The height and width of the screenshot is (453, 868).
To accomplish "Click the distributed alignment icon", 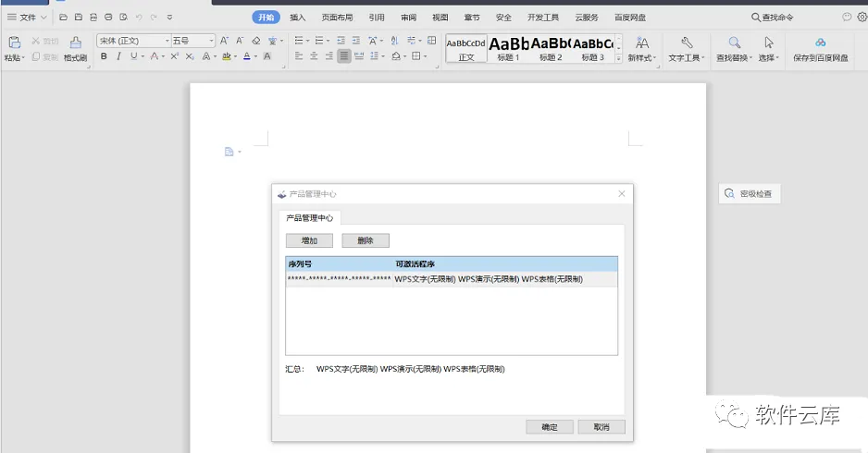I will tap(359, 55).
